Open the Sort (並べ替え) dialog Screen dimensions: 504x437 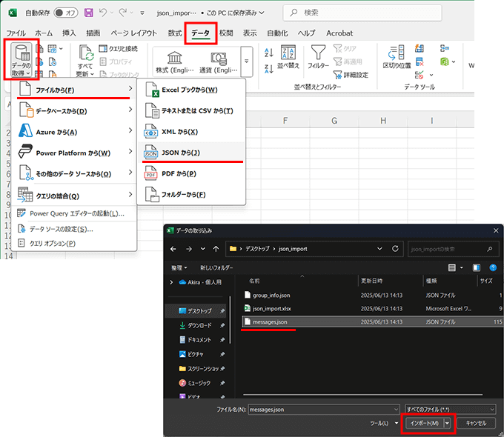(288, 57)
